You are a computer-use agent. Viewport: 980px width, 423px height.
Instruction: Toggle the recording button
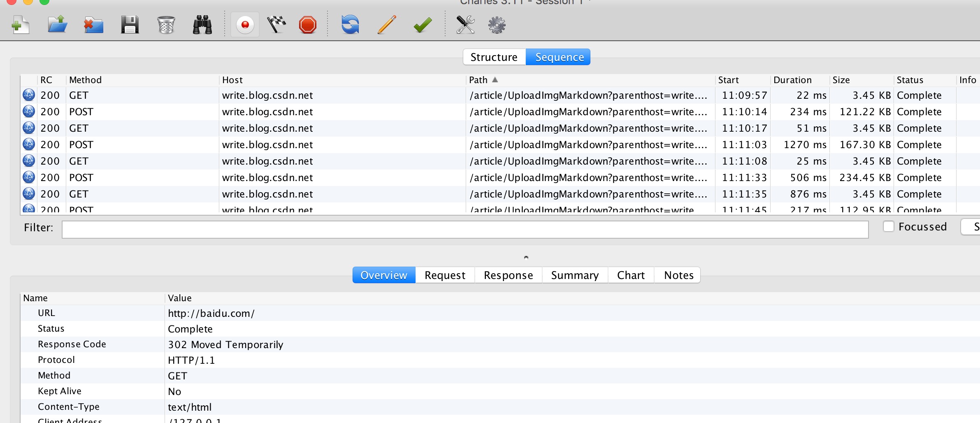tap(245, 25)
